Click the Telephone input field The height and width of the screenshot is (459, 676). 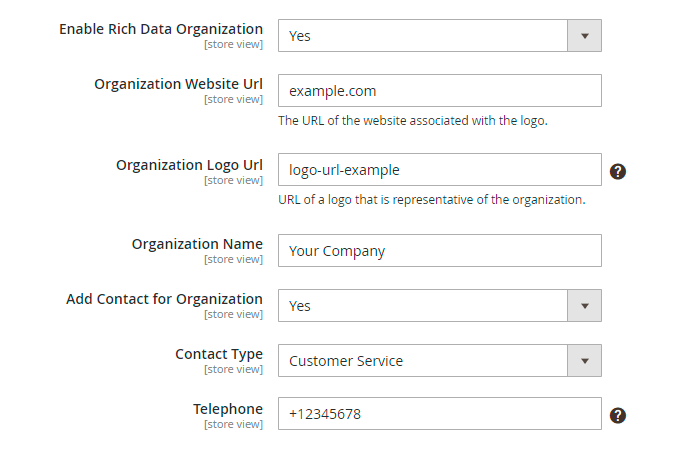click(x=439, y=414)
